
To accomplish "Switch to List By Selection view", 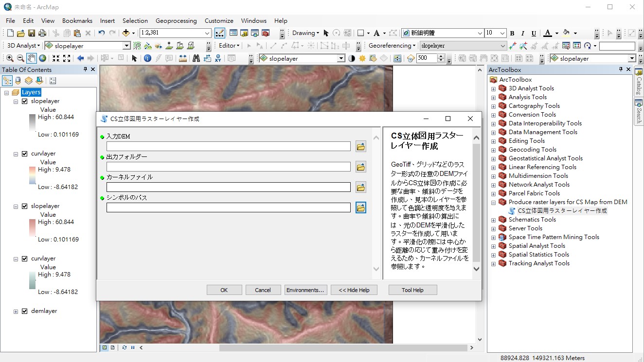I will [x=39, y=81].
